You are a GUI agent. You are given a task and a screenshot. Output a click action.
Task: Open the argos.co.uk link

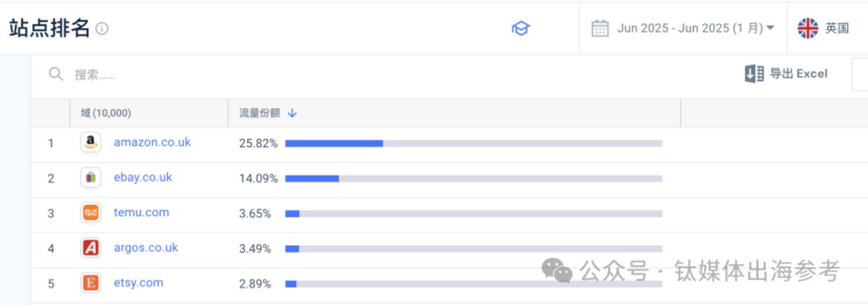point(146,248)
